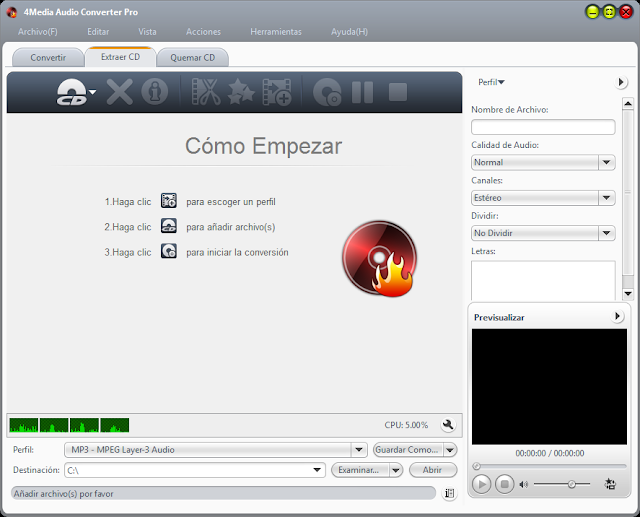Open the track info toolbar icon
The width and height of the screenshot is (640, 517).
tap(155, 92)
